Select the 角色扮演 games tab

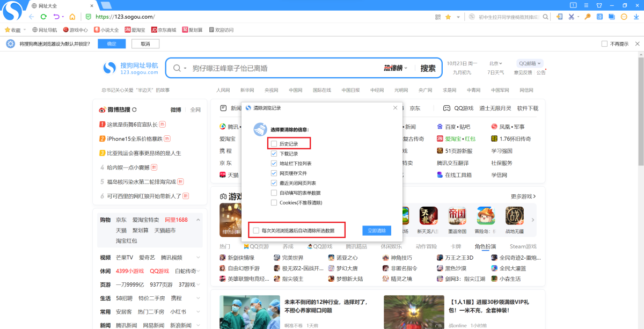485,246
